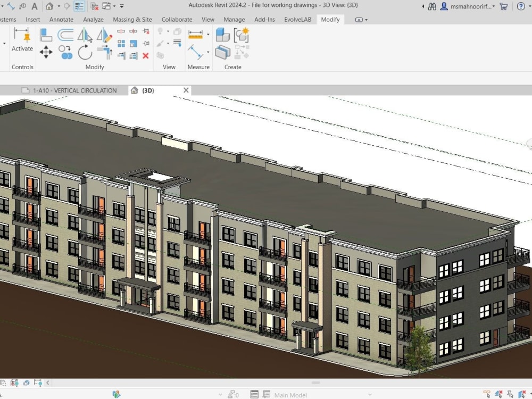Open the Mirror Pick Axis tool
The height and width of the screenshot is (399, 532).
point(85,34)
